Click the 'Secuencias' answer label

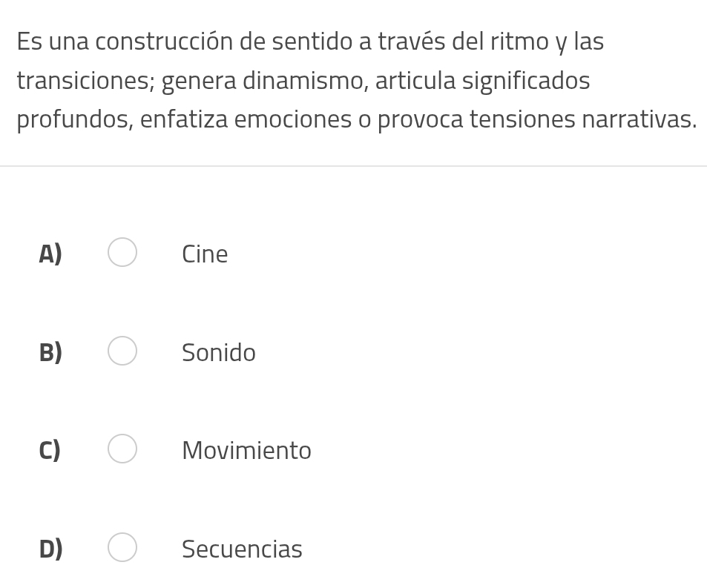click(242, 549)
